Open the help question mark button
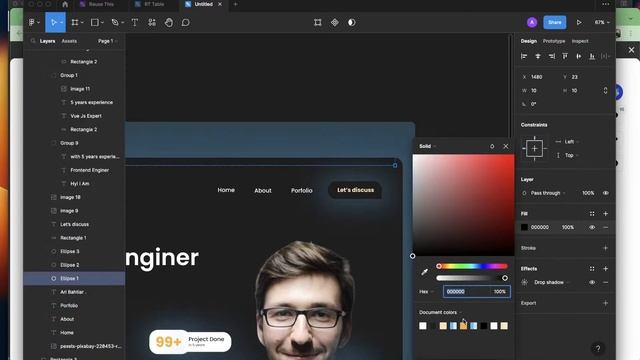 (x=598, y=348)
